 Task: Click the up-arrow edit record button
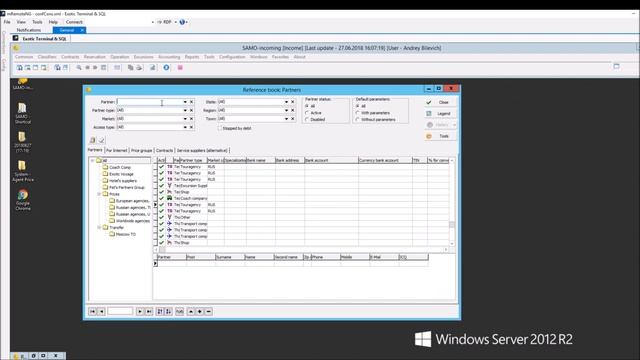pyautogui.click(x=191, y=311)
